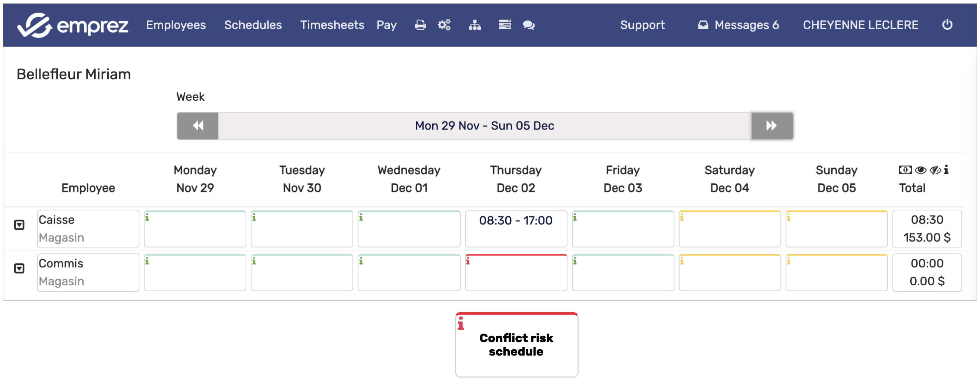Toggle the eye show icon above Total

coord(920,170)
